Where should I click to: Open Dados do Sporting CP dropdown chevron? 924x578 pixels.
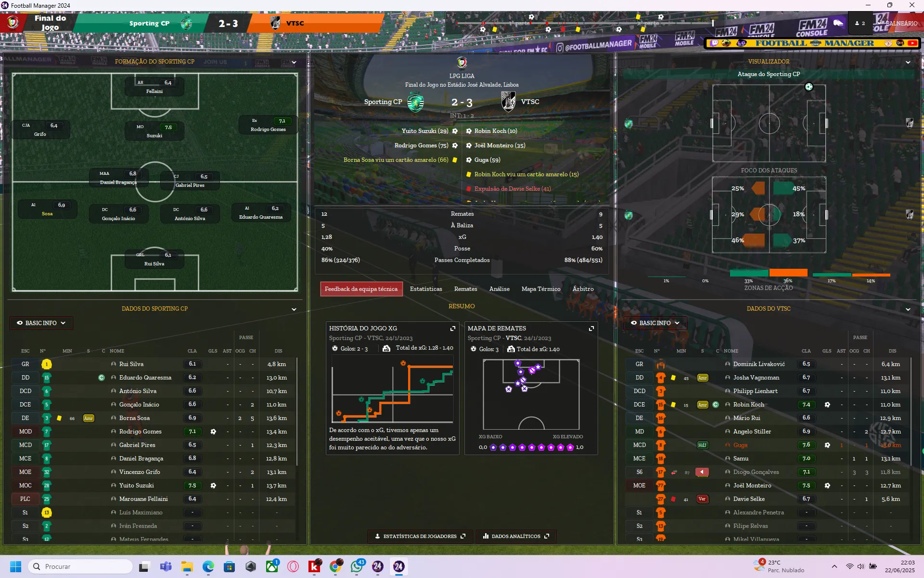(294, 309)
